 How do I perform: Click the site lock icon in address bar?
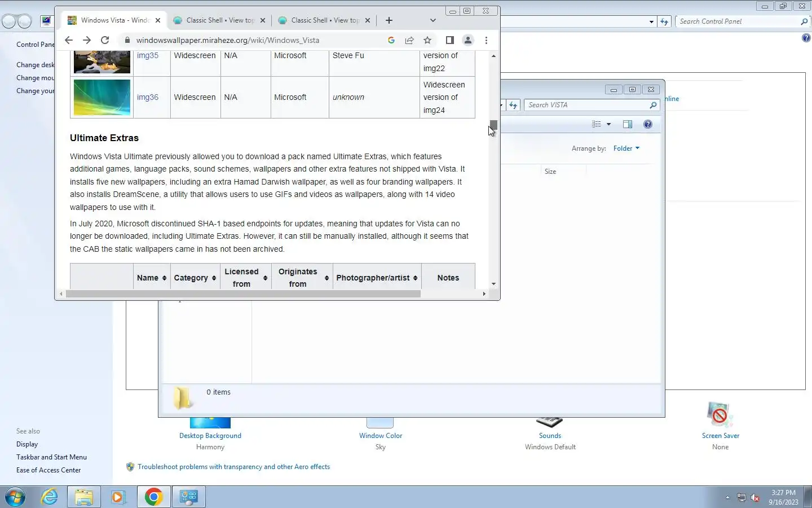point(127,40)
